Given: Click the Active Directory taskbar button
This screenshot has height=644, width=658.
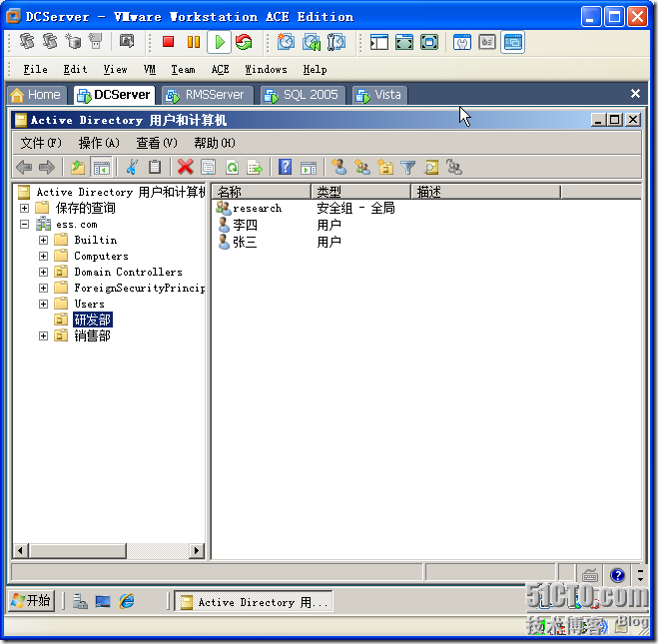Looking at the screenshot, I should click(254, 602).
